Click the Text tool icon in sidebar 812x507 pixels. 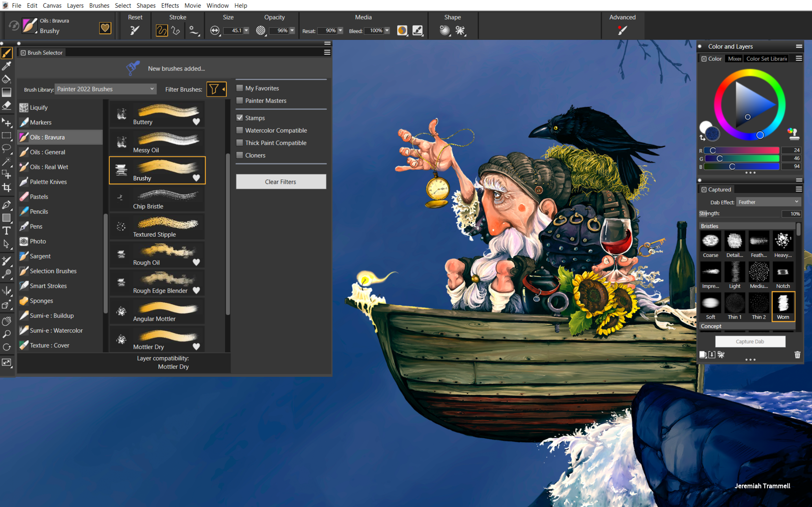pos(6,230)
